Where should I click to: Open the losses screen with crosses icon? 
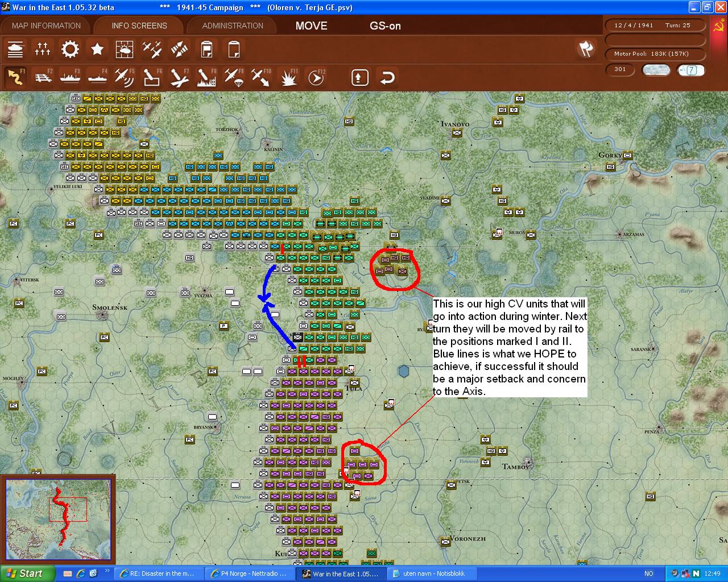(x=43, y=49)
